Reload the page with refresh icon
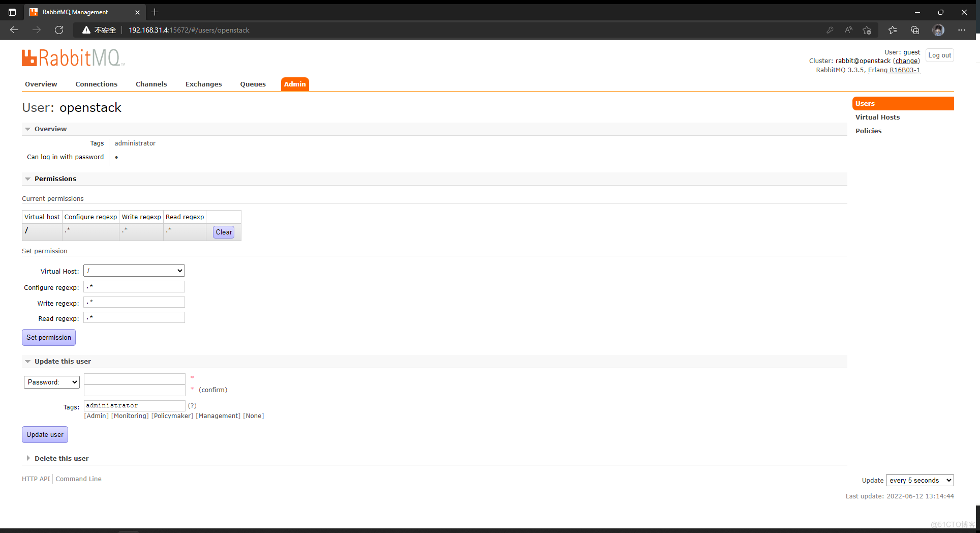 click(x=59, y=30)
